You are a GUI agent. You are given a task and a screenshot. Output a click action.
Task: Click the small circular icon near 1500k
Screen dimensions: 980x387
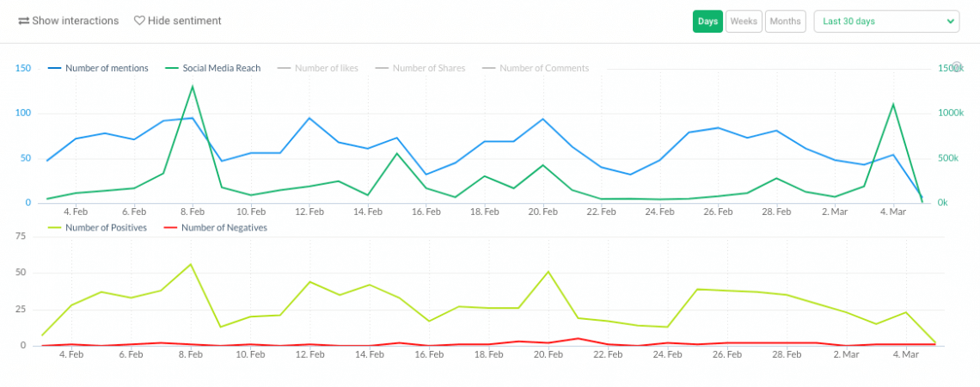click(958, 66)
